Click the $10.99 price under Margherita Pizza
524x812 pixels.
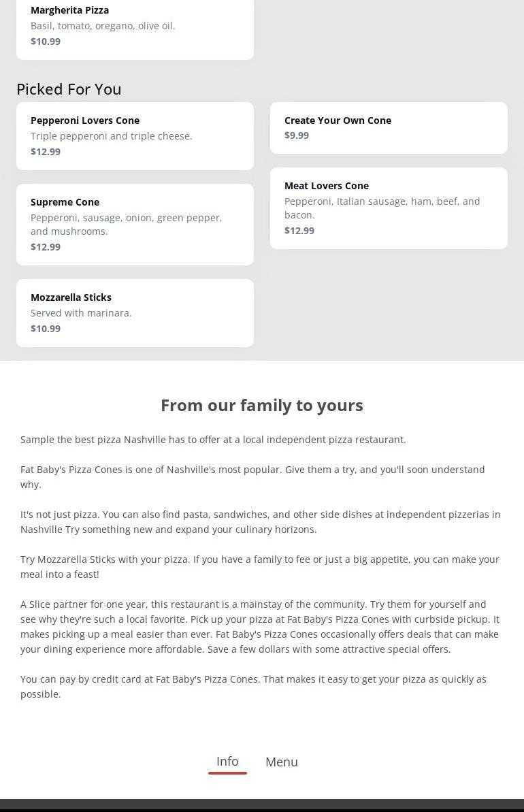point(46,42)
